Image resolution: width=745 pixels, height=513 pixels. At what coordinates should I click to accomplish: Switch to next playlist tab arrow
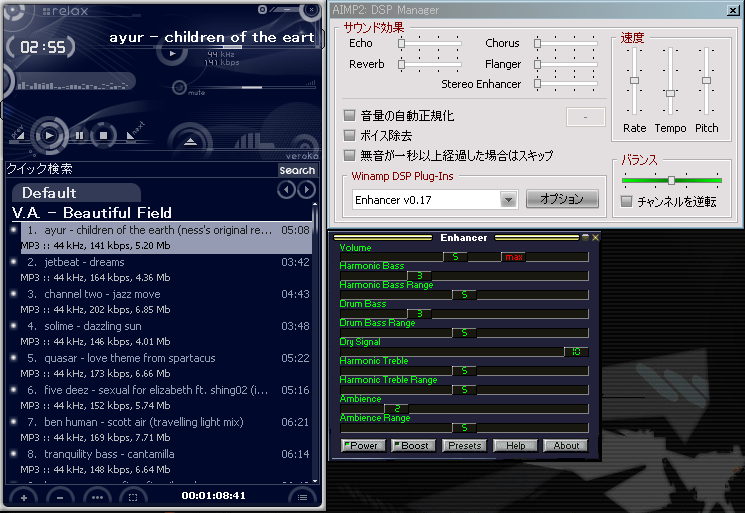pyautogui.click(x=306, y=190)
